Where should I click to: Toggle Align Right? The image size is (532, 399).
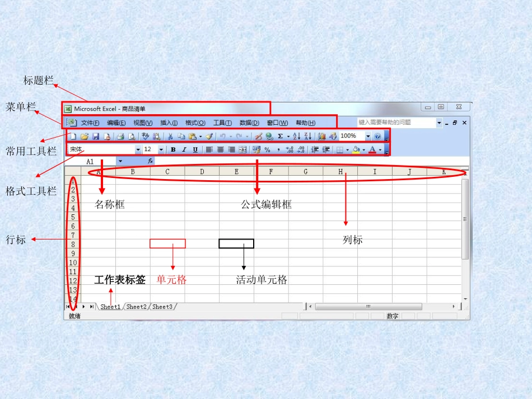tap(231, 149)
